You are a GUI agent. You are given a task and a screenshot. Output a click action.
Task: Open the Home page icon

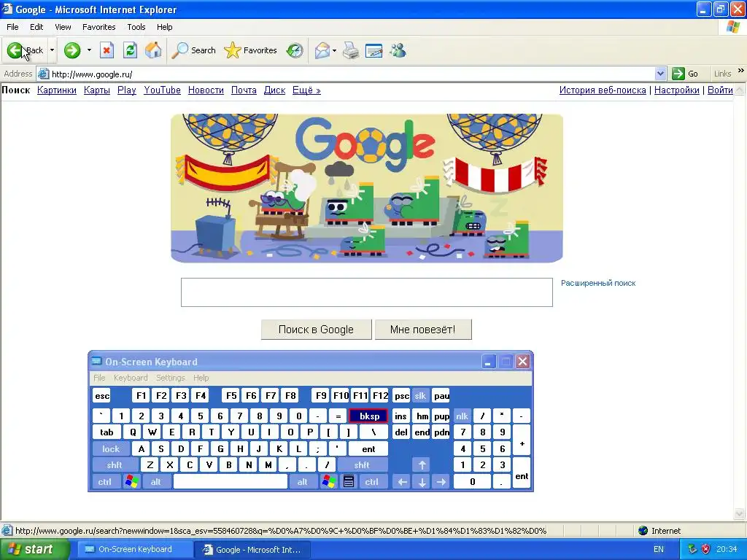[x=153, y=50]
